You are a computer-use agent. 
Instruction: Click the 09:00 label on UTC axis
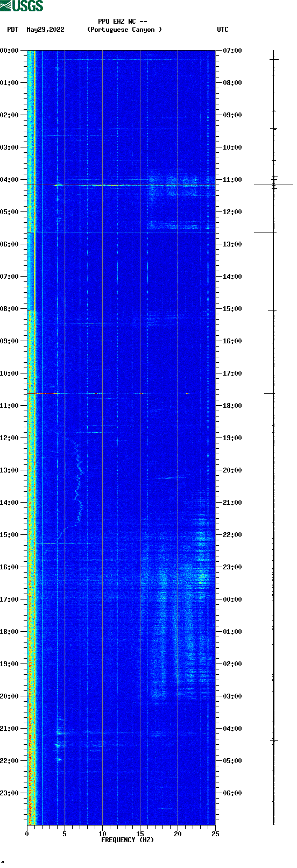pyautogui.click(x=232, y=115)
